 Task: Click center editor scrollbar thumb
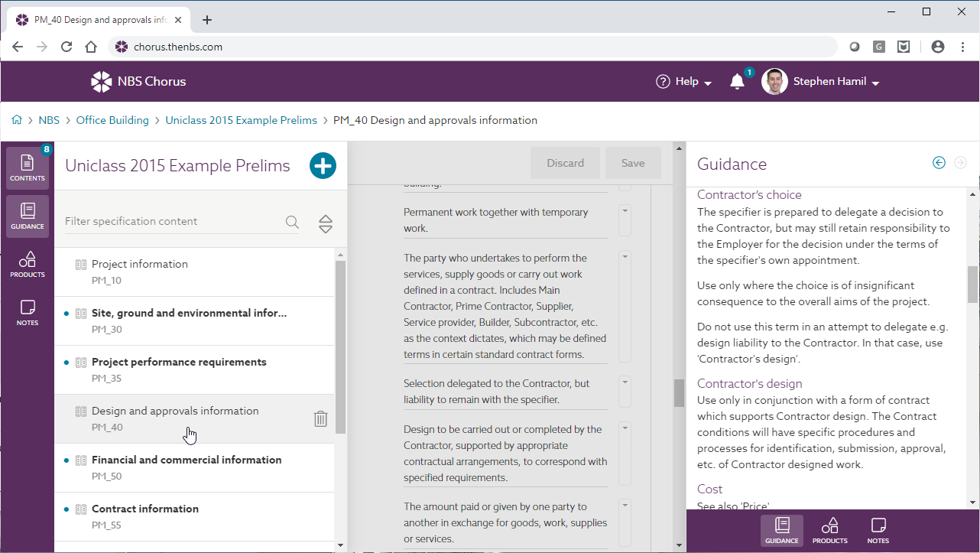point(678,393)
